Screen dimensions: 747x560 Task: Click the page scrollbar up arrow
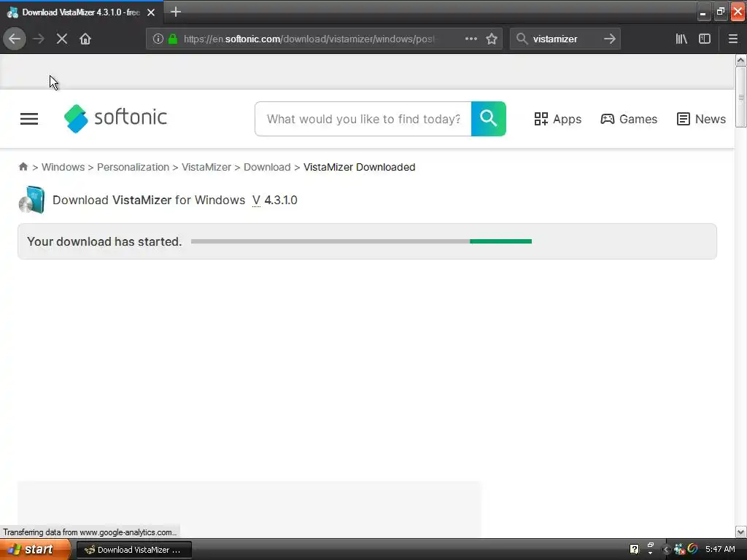(740, 61)
